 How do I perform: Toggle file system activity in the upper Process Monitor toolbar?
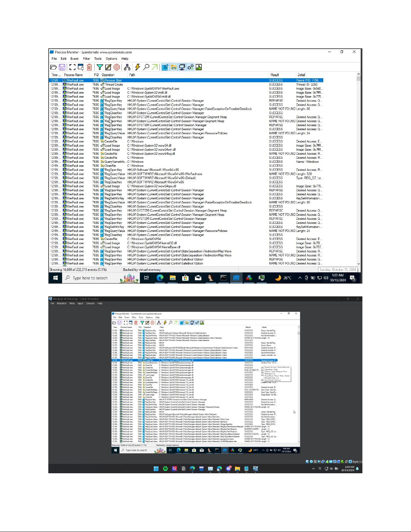173,67
